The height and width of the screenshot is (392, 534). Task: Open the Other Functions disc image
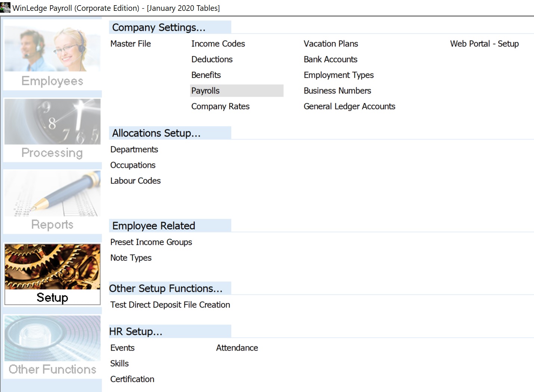pos(52,338)
